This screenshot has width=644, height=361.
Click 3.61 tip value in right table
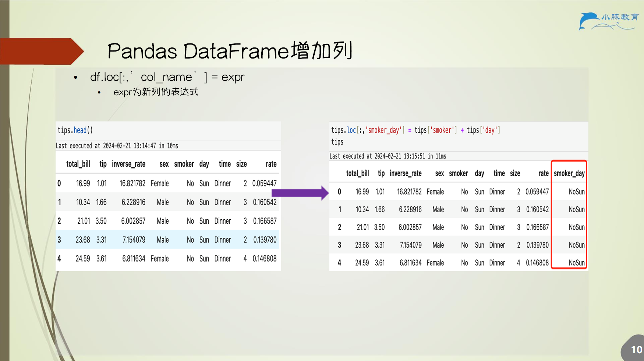pyautogui.click(x=380, y=263)
